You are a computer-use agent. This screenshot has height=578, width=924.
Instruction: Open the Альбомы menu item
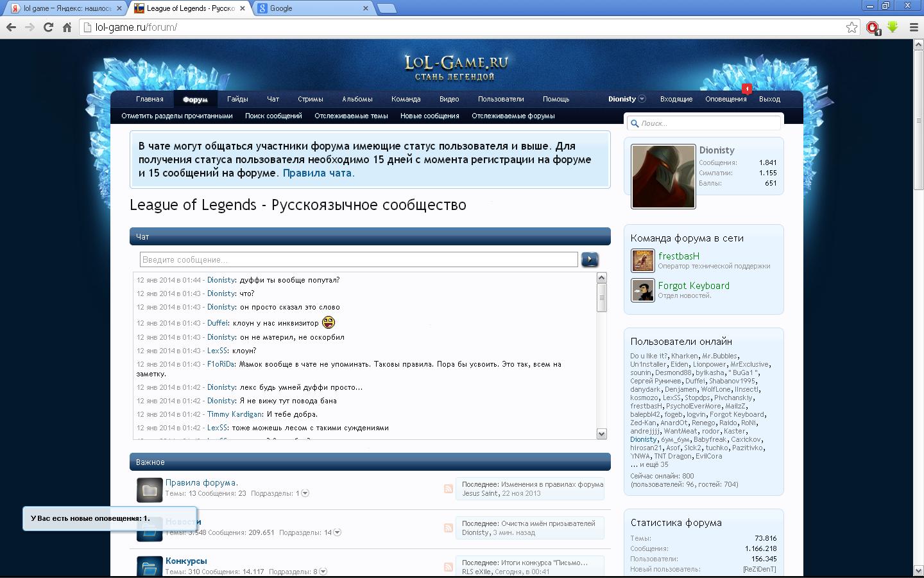tap(357, 99)
